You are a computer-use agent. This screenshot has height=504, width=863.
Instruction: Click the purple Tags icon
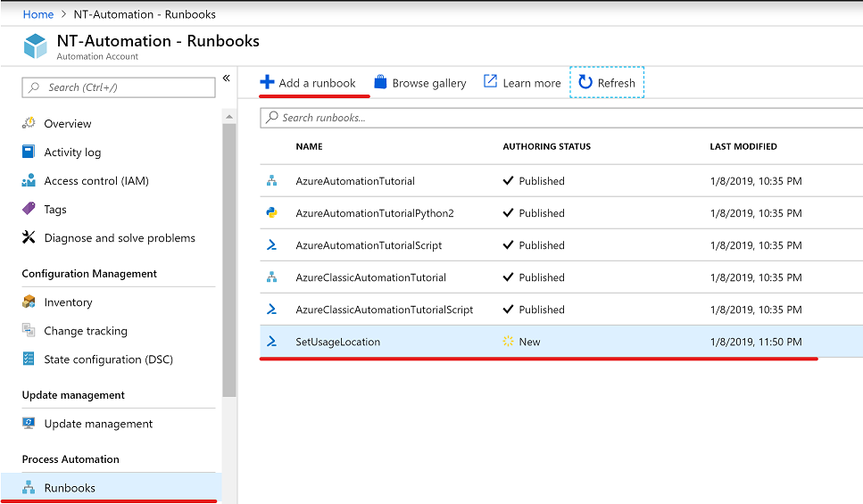(x=29, y=209)
